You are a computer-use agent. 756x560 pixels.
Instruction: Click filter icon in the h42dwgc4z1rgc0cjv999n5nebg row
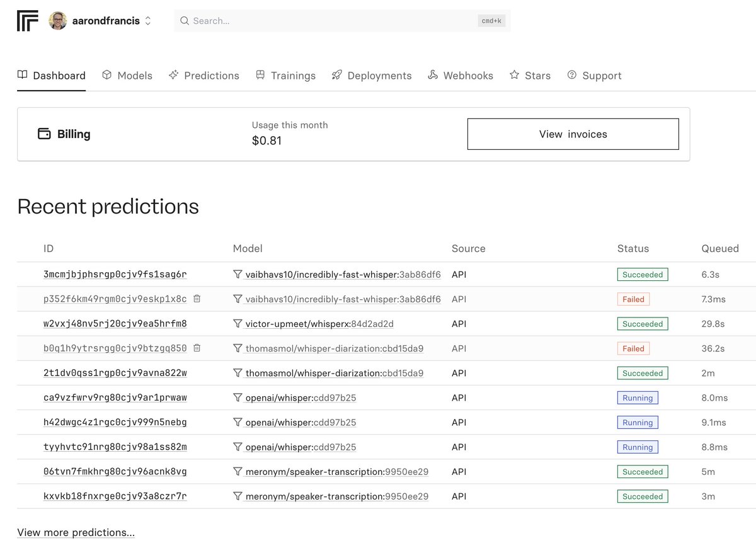point(238,422)
